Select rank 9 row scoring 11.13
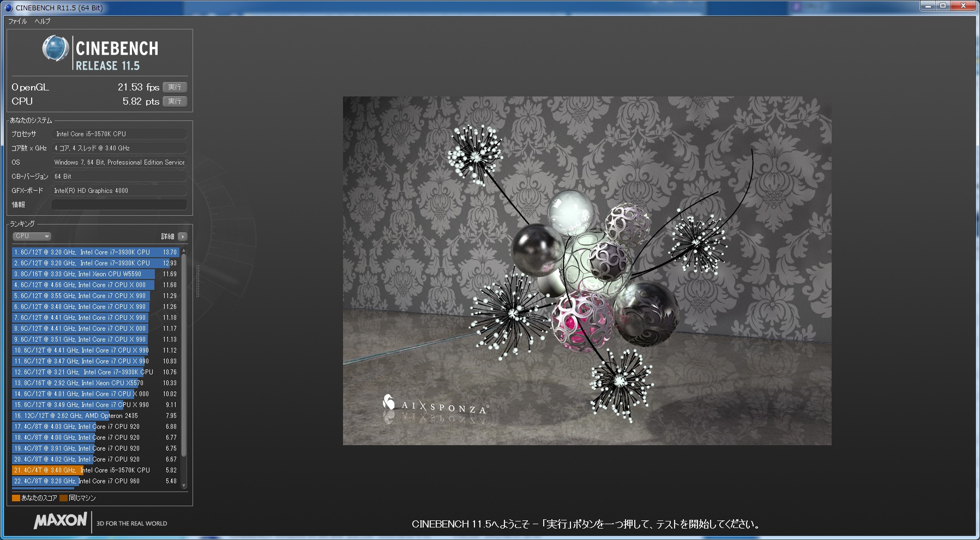 (x=96, y=339)
